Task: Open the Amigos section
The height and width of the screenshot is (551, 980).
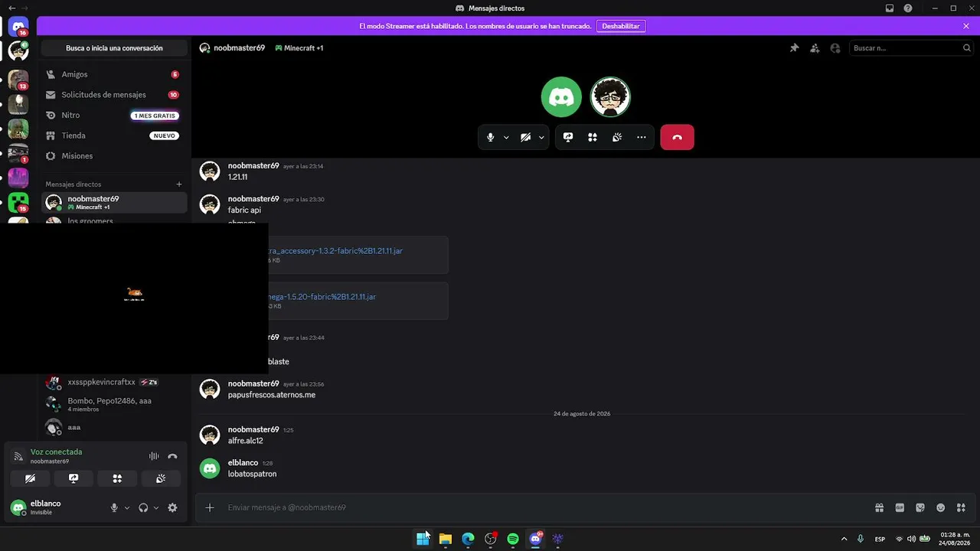Action: click(114, 74)
